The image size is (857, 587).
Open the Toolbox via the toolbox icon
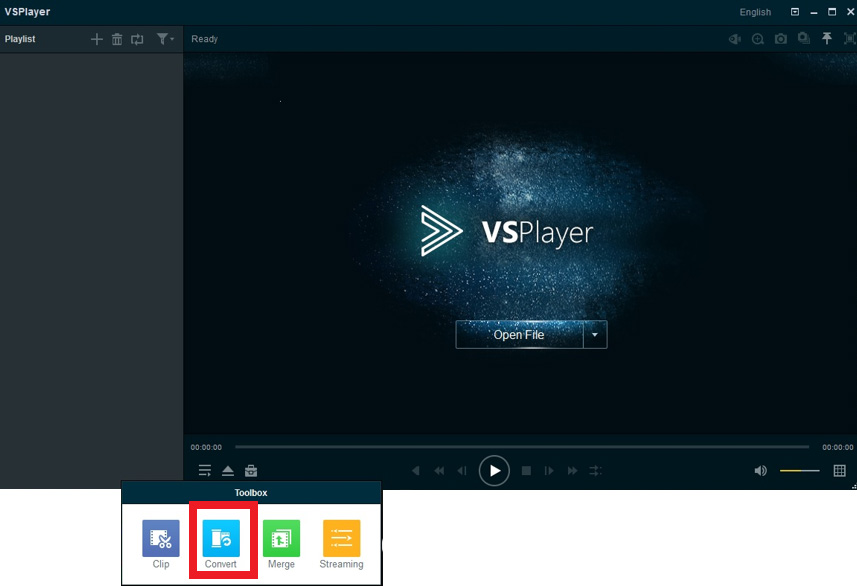tap(250, 470)
